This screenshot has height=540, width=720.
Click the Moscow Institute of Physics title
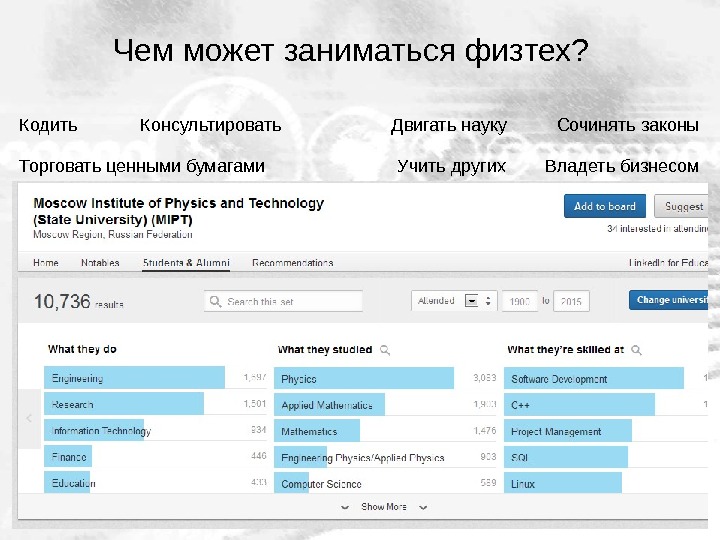(x=179, y=211)
